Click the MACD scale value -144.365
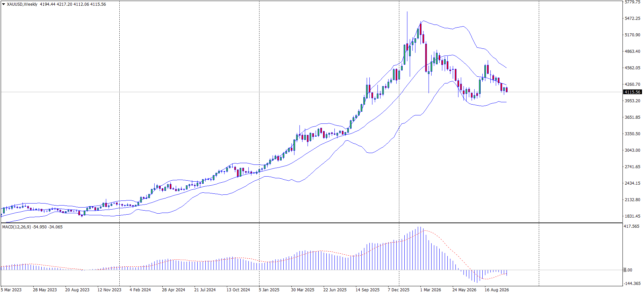Viewport: 644px width, 294px height. tap(632, 284)
